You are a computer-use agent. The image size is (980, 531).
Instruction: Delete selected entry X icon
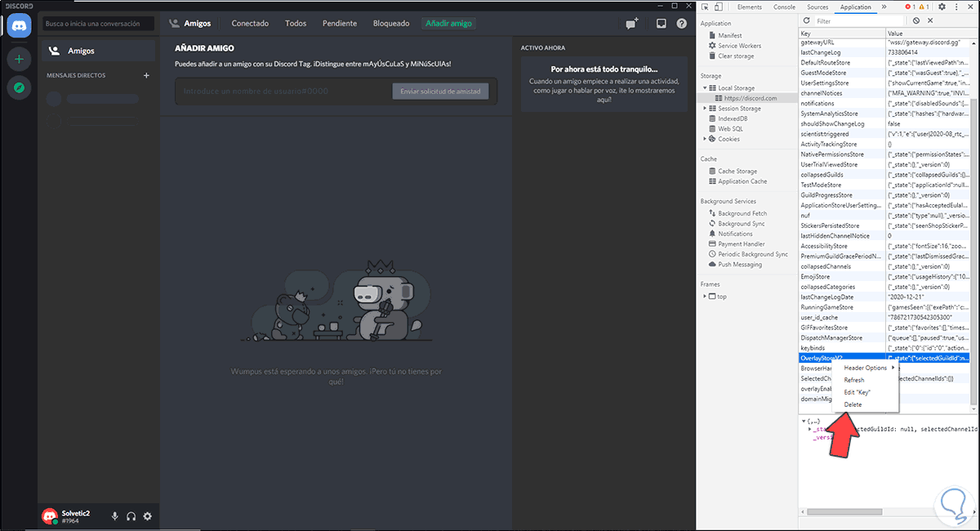tap(930, 20)
